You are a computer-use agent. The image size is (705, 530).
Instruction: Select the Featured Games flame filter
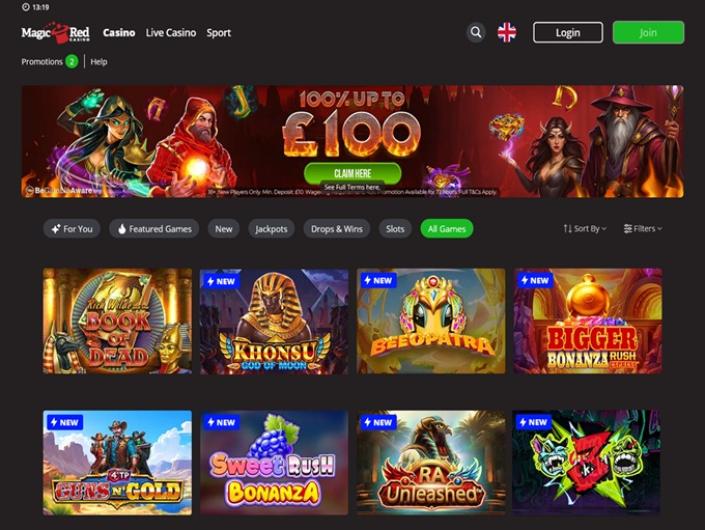coord(154,229)
